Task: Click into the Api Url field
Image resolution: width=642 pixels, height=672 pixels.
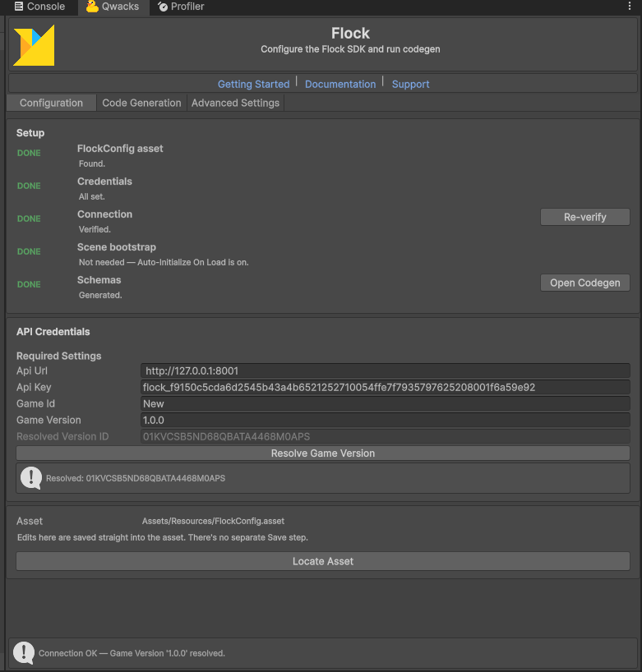Action: 385,371
